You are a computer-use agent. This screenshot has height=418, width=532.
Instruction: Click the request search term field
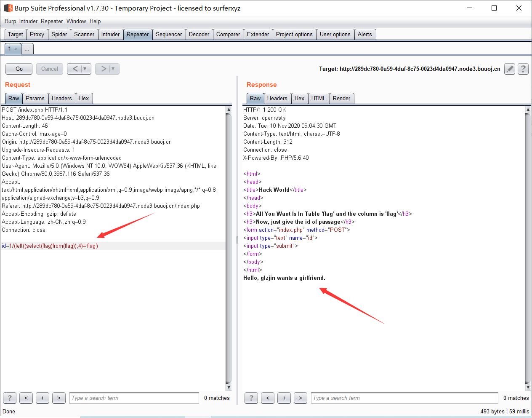(x=134, y=398)
